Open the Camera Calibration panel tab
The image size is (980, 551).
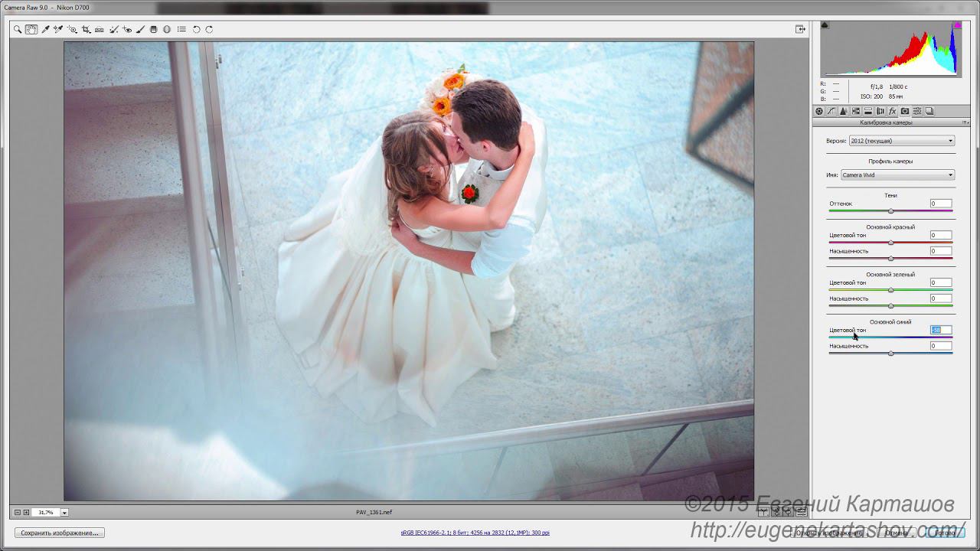coord(905,111)
